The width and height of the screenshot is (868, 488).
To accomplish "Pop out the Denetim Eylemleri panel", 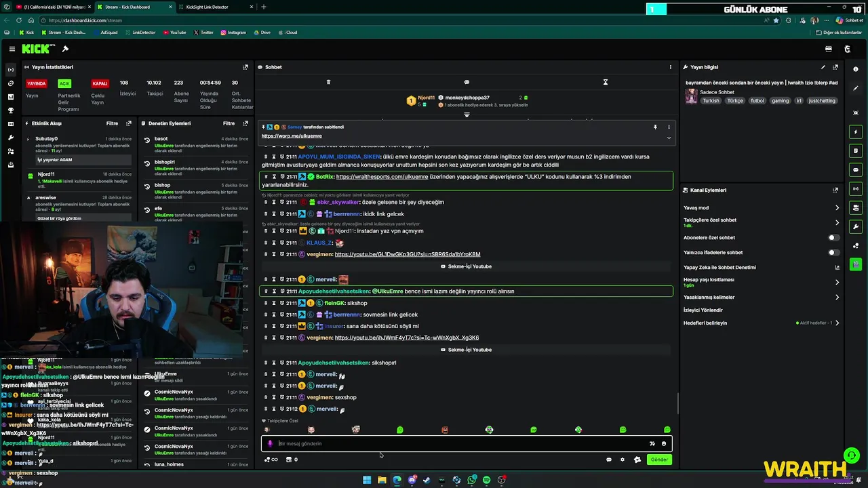I will coord(245,123).
